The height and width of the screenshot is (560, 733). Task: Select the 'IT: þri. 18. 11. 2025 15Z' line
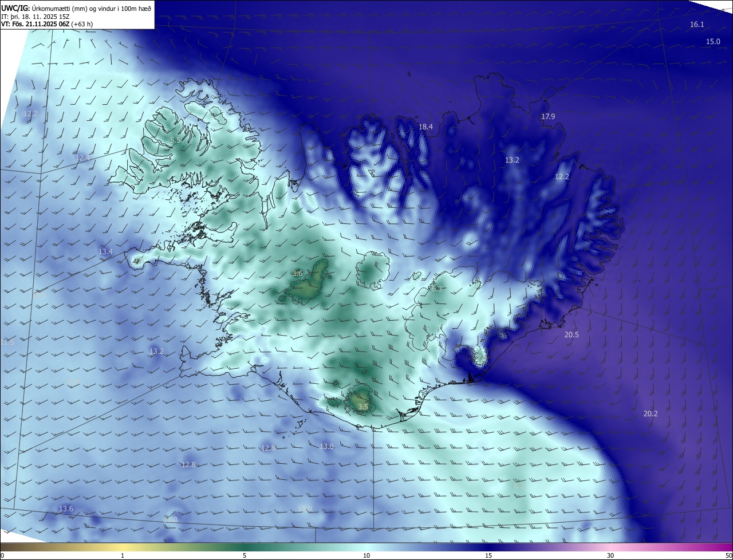[35, 16]
